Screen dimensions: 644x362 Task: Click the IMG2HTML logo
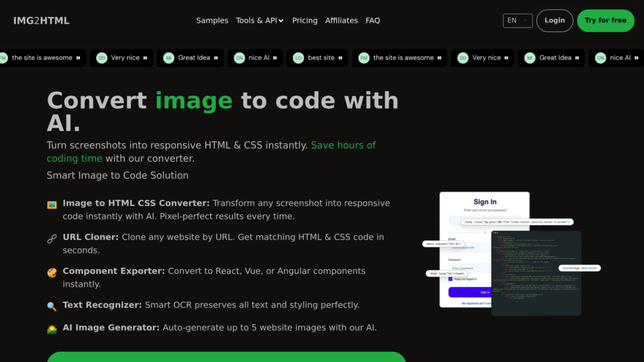pyautogui.click(x=42, y=21)
